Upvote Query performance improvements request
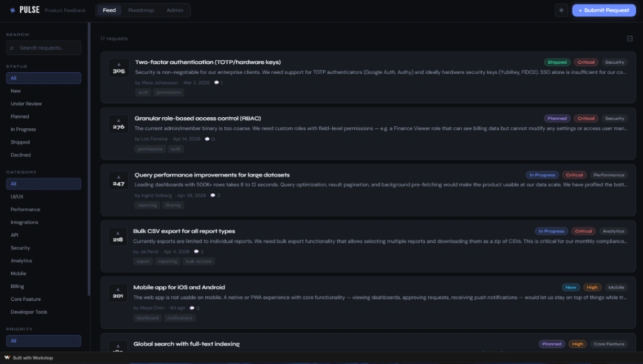The image size is (643, 364). click(118, 180)
